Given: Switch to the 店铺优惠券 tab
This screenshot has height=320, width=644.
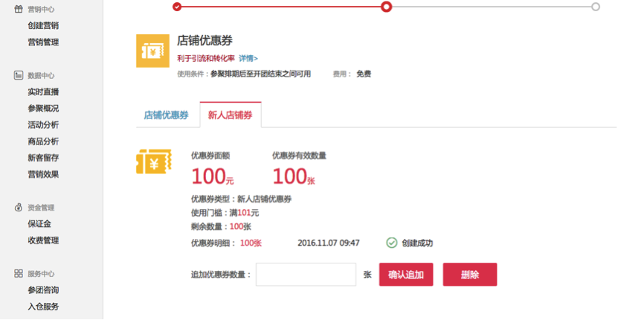Looking at the screenshot, I should point(166,115).
